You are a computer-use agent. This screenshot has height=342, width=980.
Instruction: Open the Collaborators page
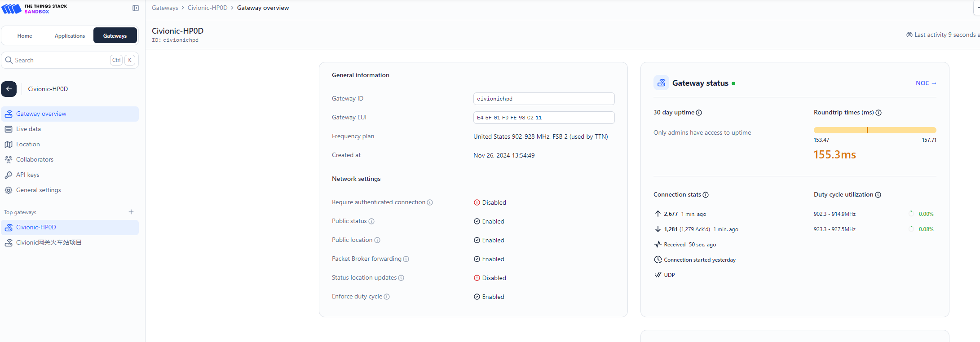coord(70,160)
